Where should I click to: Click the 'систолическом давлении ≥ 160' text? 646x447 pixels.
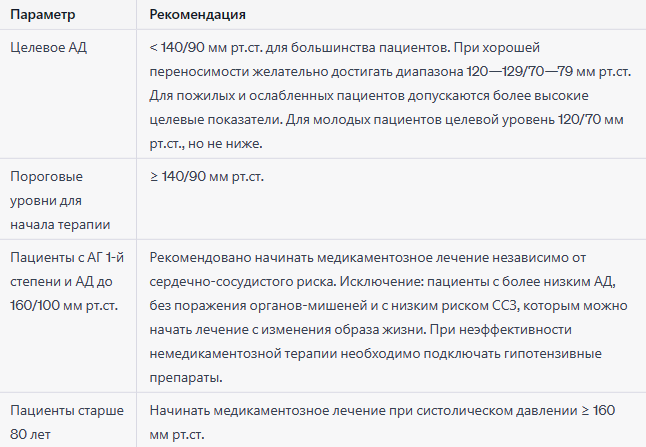[515, 410]
